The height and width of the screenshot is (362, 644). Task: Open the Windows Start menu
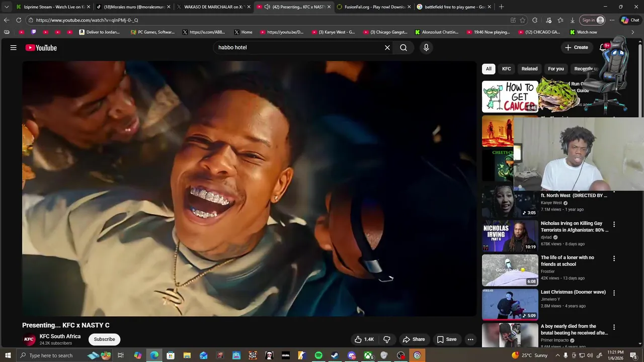pyautogui.click(x=8, y=355)
